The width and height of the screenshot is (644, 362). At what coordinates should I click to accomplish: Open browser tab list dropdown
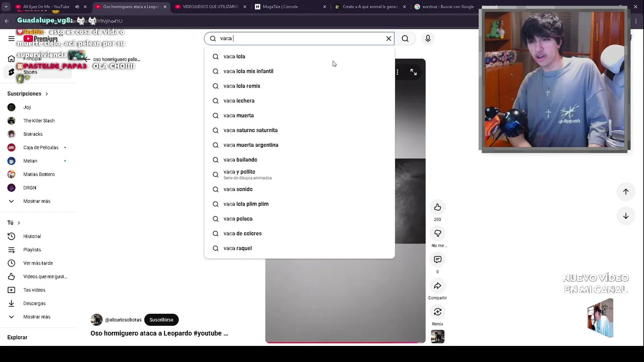pos(6,7)
